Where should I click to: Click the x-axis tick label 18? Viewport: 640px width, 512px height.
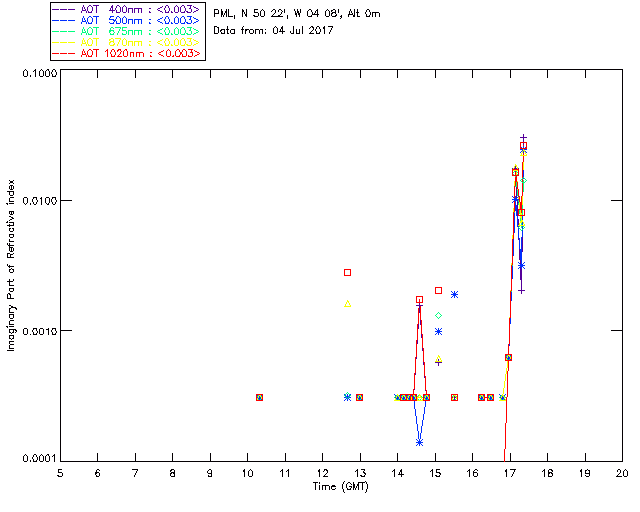click(x=548, y=474)
